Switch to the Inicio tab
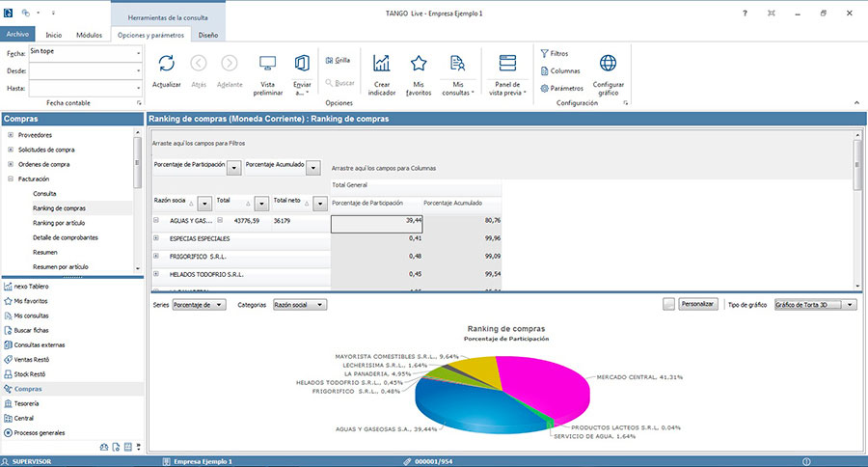The width and height of the screenshot is (868, 467). 54,35
